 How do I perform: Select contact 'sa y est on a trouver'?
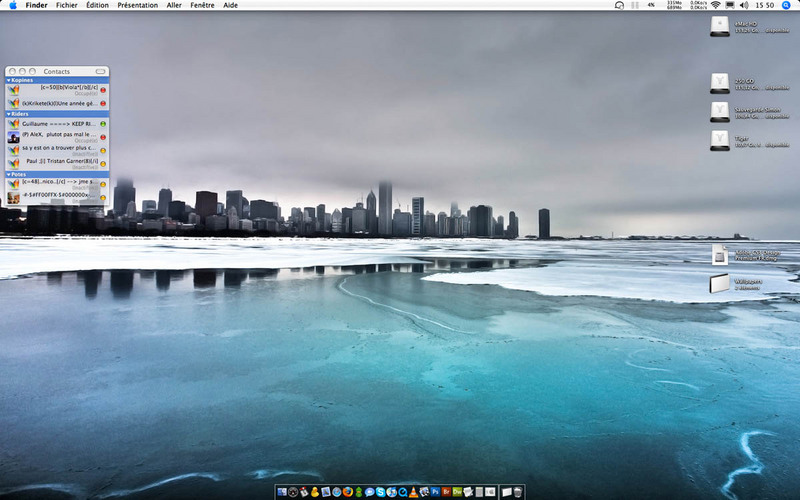[57, 151]
